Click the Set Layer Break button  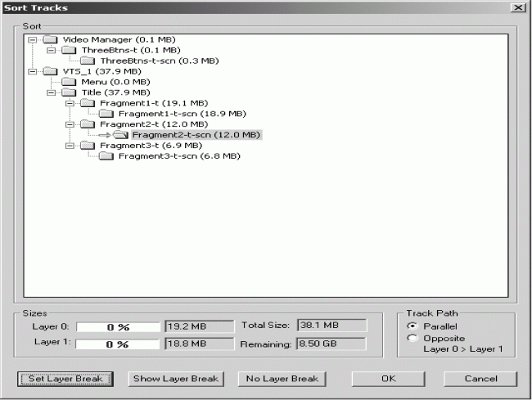(x=65, y=379)
